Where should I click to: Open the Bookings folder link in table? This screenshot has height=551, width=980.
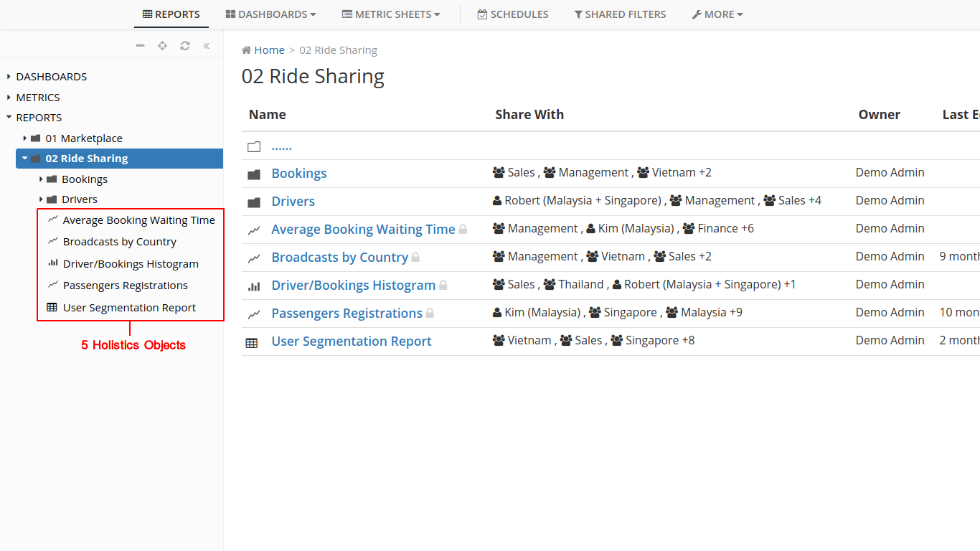pos(298,174)
